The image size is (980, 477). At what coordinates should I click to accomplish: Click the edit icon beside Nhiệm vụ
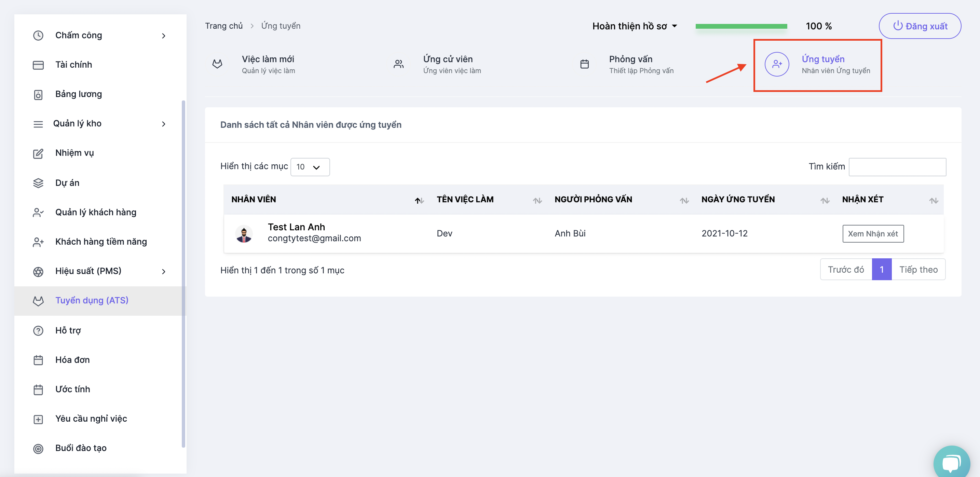point(38,154)
